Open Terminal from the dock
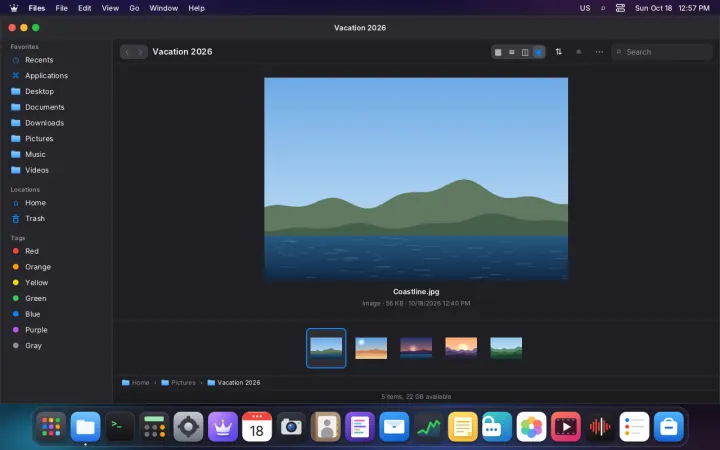Viewport: 720px width, 450px height. [120, 427]
